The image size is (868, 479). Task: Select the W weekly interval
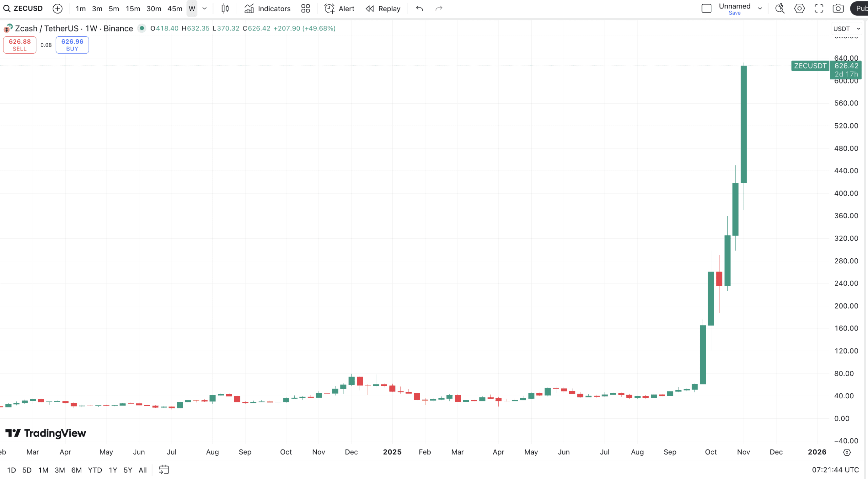click(x=192, y=8)
